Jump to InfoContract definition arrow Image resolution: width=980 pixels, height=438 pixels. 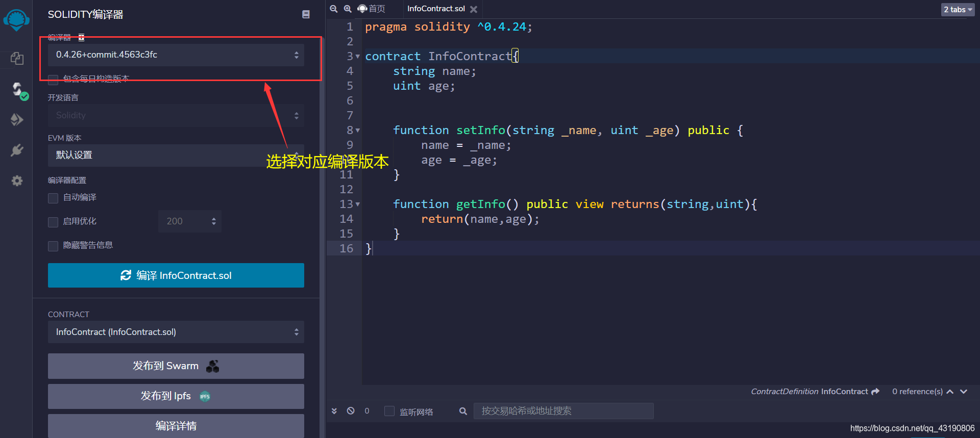click(x=875, y=392)
